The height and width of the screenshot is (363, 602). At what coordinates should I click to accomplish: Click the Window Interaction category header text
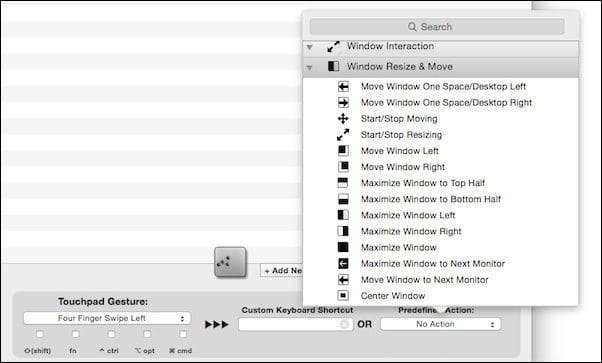390,46
